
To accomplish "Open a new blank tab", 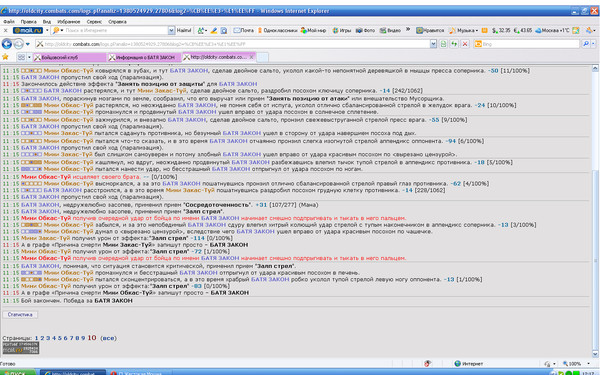I will click(x=262, y=57).
